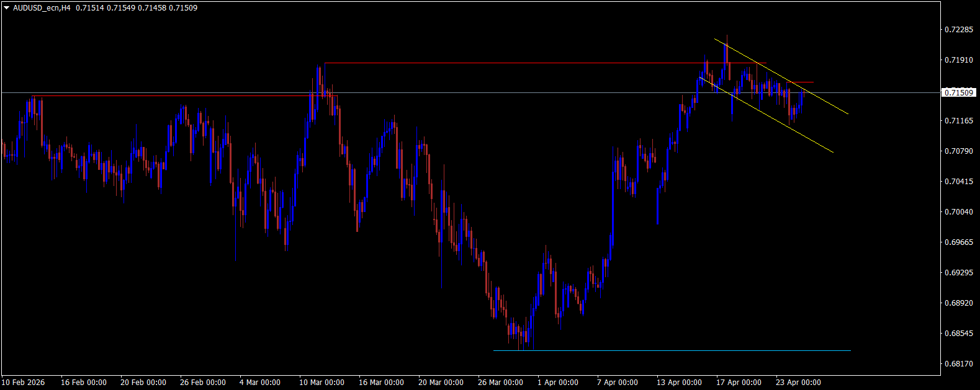Click the 0.71910 price axis label
Screen dimensions: 980x390
coord(958,60)
